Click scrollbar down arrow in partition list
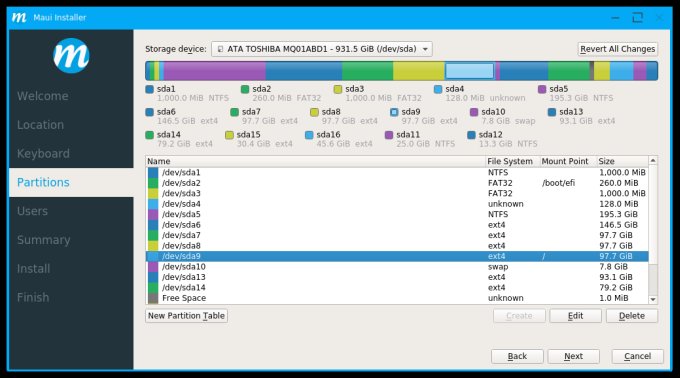The image size is (680, 378). (653, 299)
